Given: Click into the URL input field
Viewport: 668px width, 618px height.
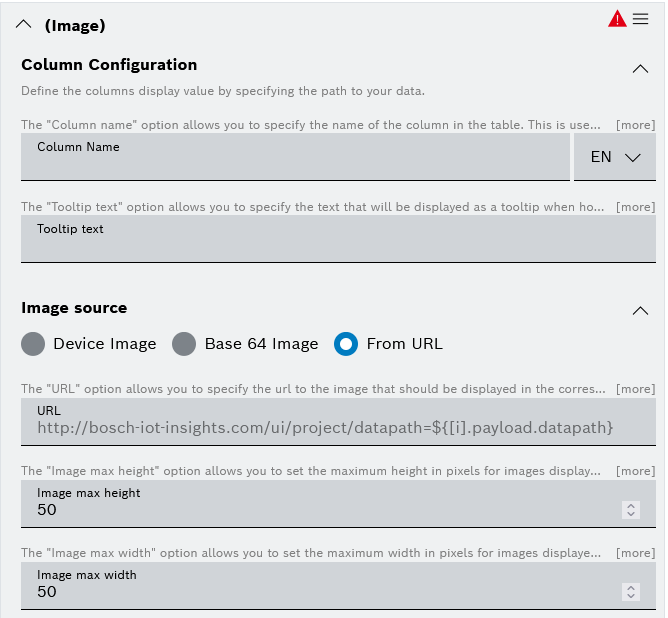Looking at the screenshot, I should [338, 422].
